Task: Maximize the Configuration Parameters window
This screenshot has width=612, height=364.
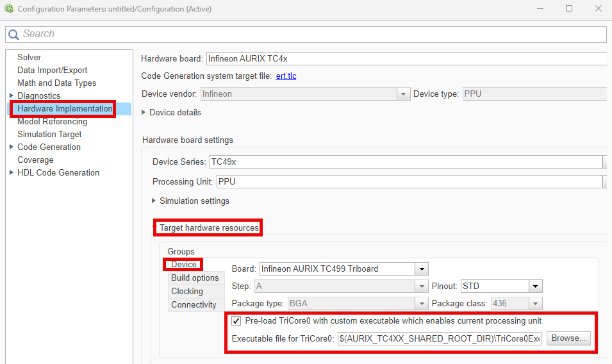Action: click(569, 8)
